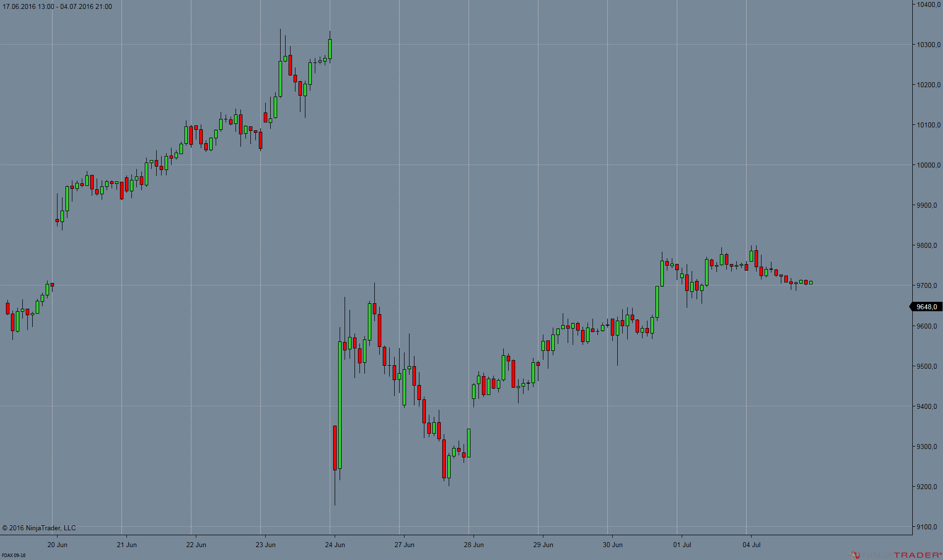Click the NinjaTrader logo icon
The width and height of the screenshot is (943, 560).
[x=854, y=555]
